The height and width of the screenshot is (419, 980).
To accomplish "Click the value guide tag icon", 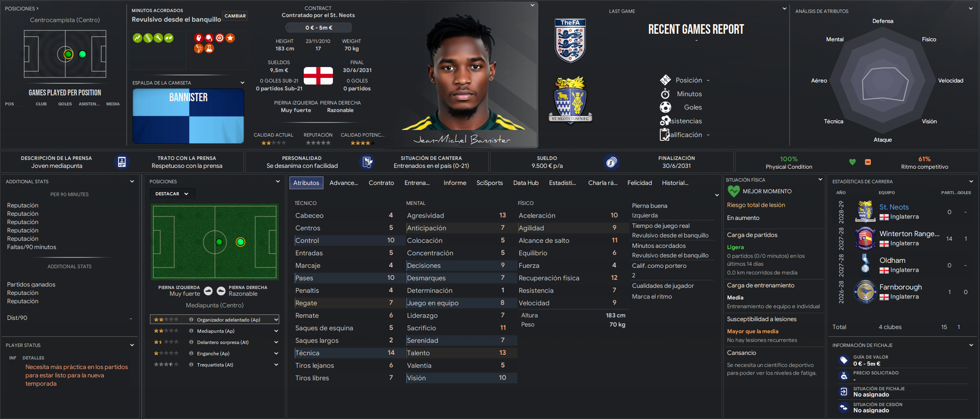I will tap(844, 360).
